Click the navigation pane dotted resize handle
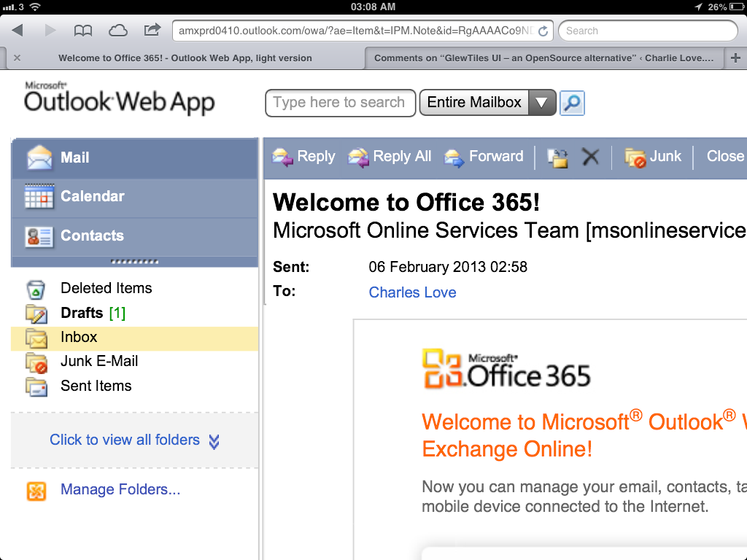 tap(134, 262)
